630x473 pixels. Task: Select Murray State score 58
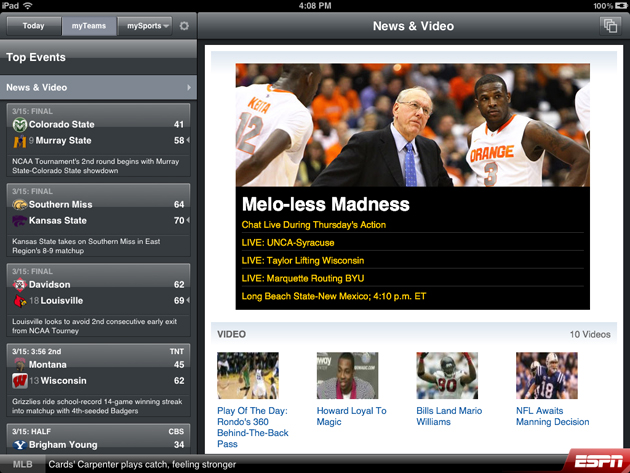pyautogui.click(x=179, y=141)
